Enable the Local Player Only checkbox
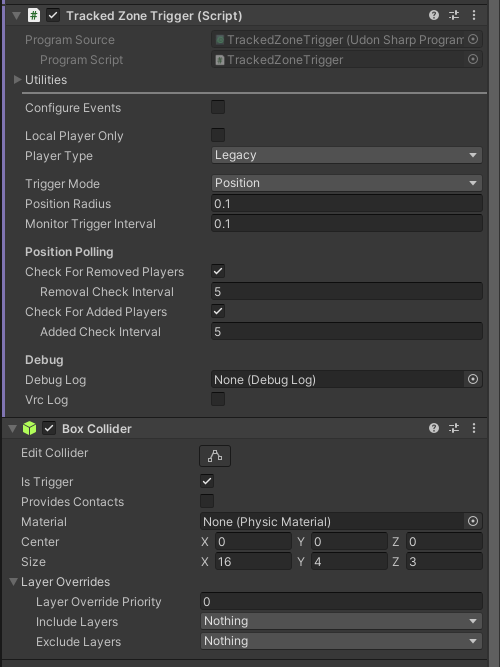This screenshot has width=500, height=667. tap(218, 135)
